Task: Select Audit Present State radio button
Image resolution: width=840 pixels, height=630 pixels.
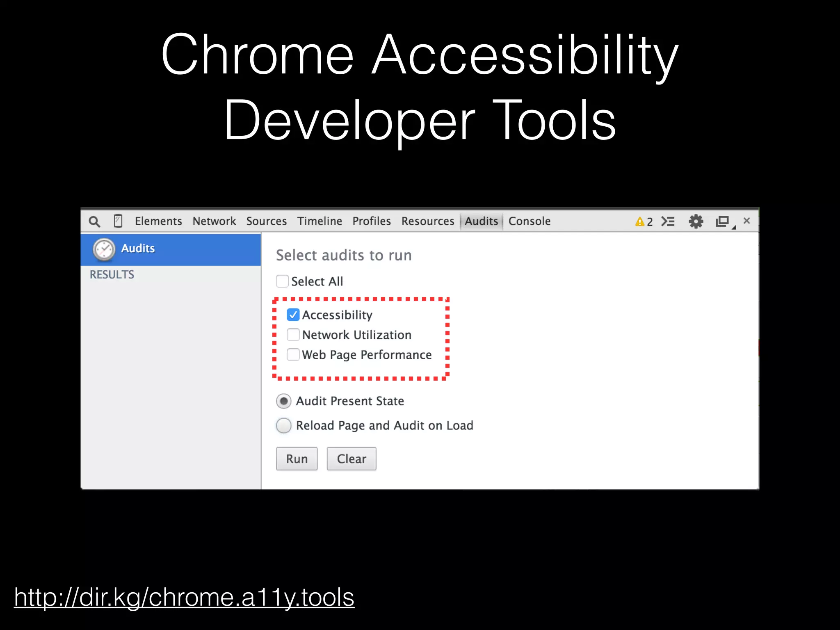Action: tap(284, 401)
